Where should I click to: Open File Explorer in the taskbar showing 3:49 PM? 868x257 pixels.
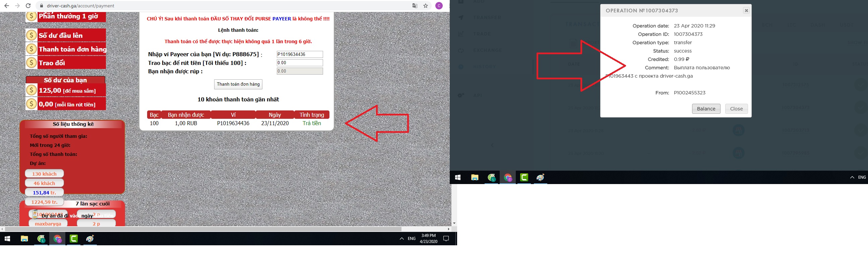tap(24, 239)
